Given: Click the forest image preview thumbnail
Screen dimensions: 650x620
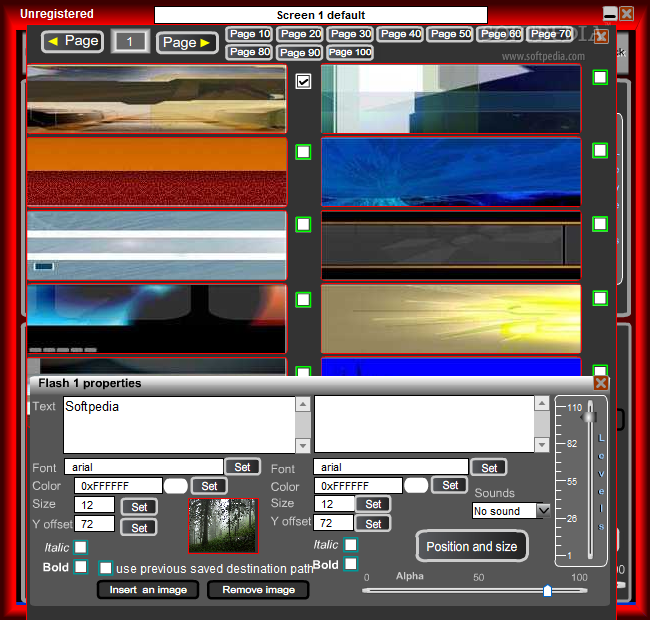Looking at the screenshot, I should pyautogui.click(x=223, y=526).
